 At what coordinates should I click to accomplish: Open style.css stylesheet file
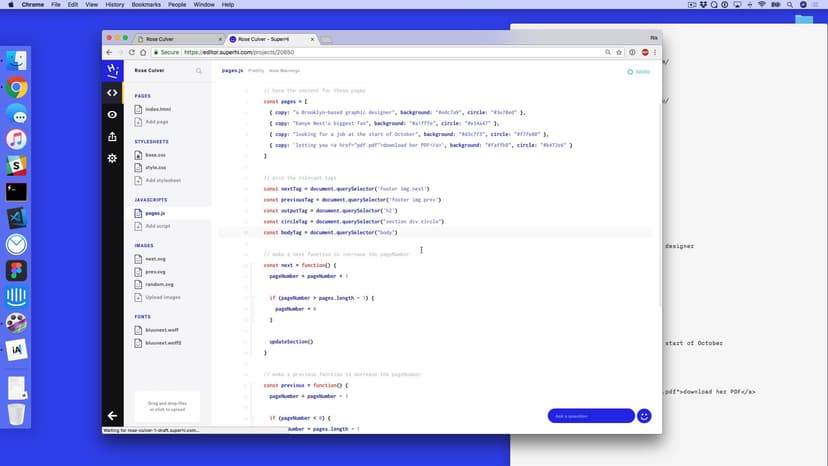(155, 167)
